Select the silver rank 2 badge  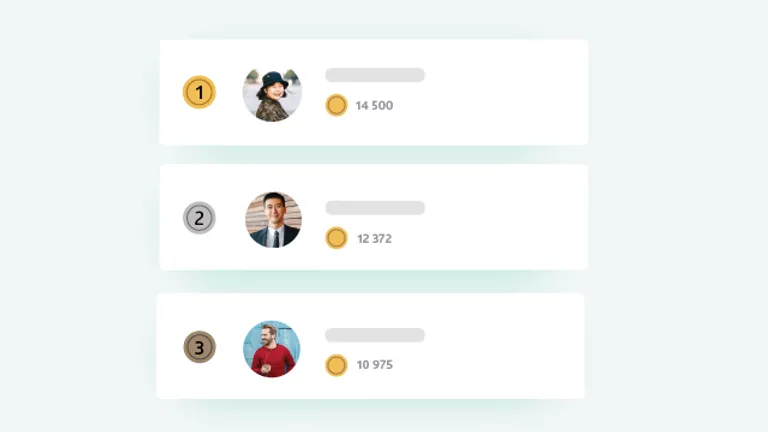click(x=199, y=218)
